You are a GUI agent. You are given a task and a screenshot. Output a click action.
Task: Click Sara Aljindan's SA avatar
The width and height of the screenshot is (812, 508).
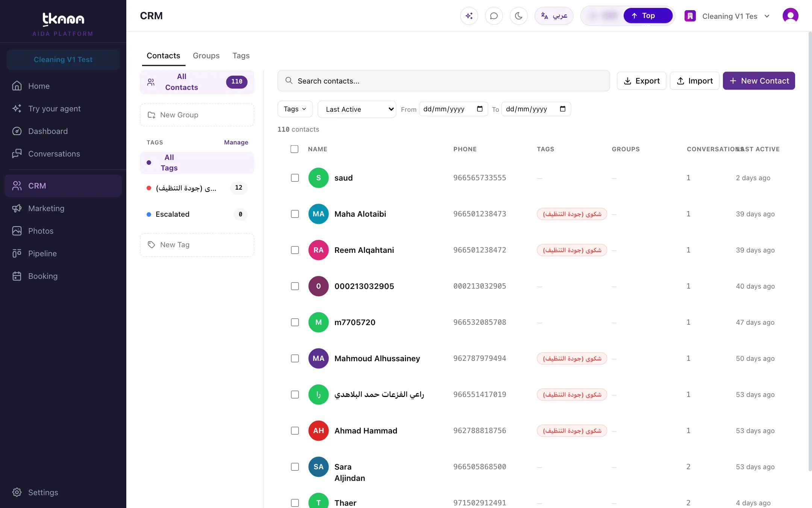click(318, 467)
